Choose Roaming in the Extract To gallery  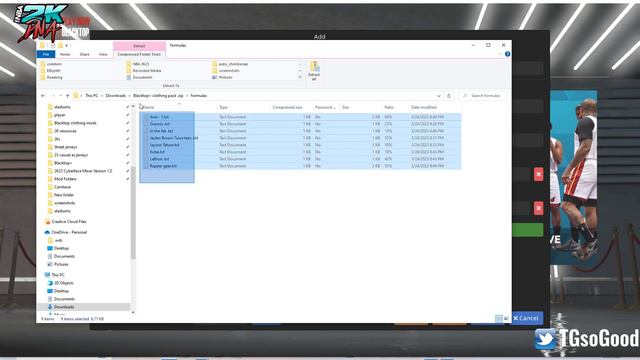pyautogui.click(x=51, y=77)
